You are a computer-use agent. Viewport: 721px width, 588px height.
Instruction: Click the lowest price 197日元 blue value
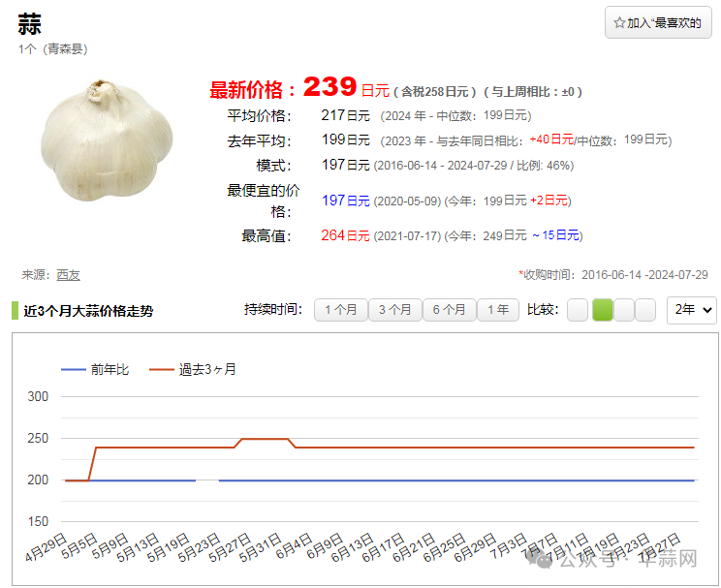[x=345, y=201]
